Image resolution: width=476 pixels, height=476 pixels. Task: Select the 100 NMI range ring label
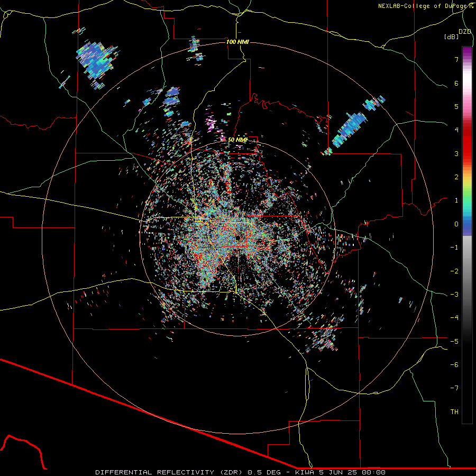[x=237, y=42]
